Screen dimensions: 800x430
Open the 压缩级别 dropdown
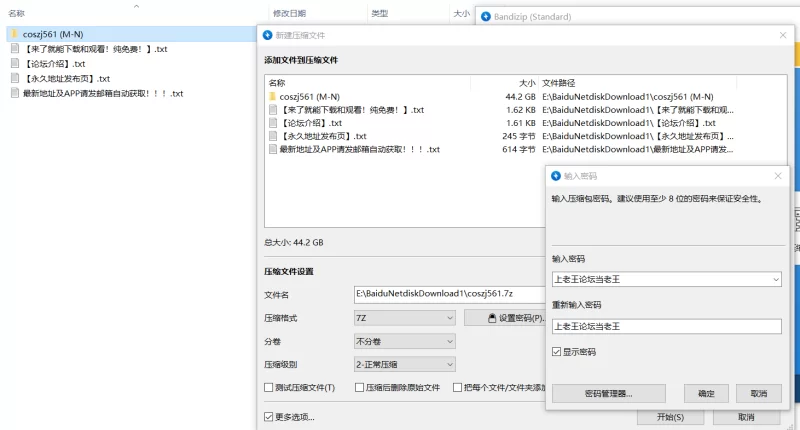(x=404, y=365)
